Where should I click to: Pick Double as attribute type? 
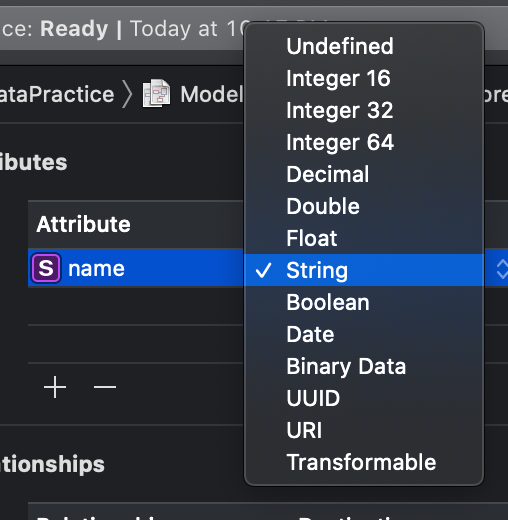pos(364,206)
